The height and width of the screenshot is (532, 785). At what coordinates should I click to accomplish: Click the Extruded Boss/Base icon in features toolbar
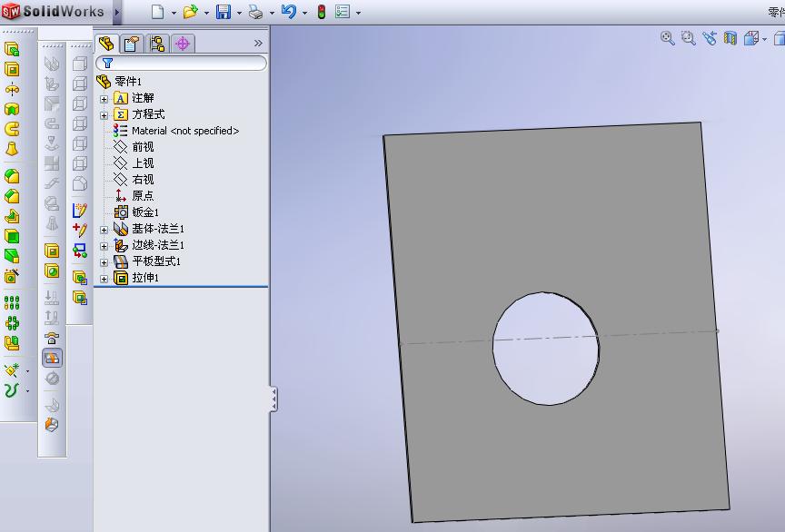(12, 49)
